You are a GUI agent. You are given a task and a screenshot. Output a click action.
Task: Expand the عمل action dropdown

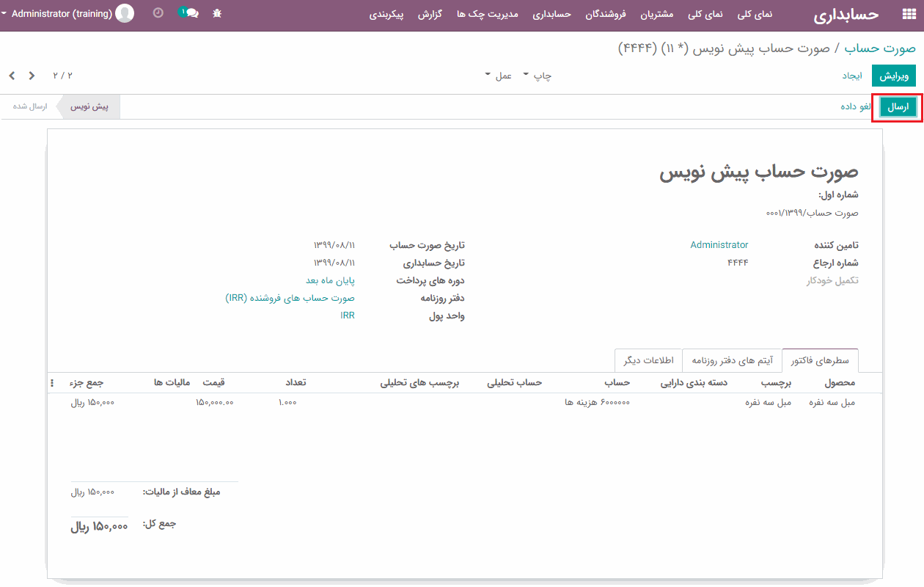(x=498, y=76)
